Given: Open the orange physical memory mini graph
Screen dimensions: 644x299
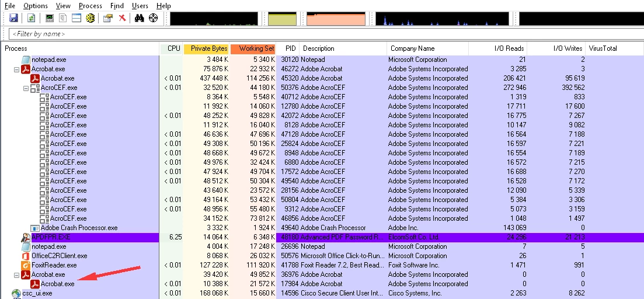Looking at the screenshot, I should click(x=336, y=19).
